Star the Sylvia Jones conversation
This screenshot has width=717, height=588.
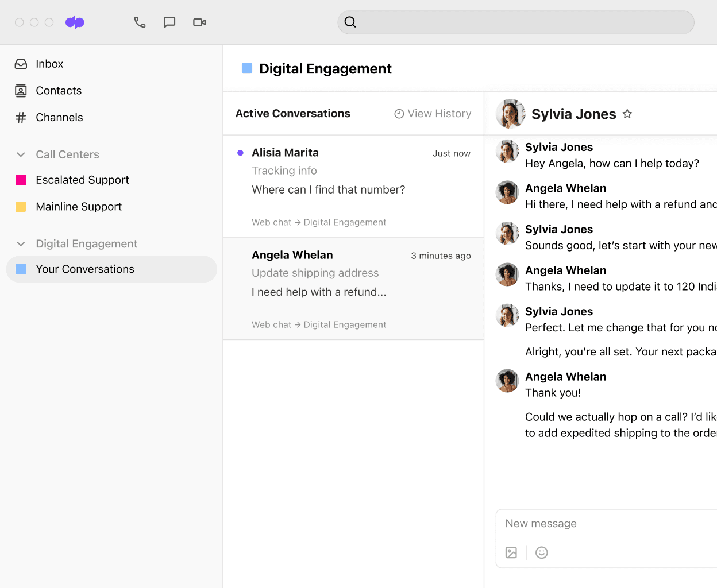tap(627, 114)
